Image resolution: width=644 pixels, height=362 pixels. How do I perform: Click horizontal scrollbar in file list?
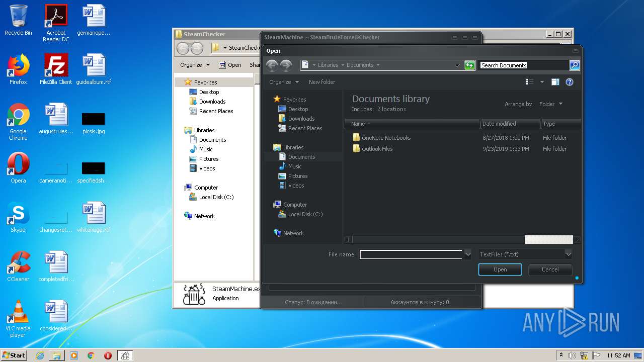[462, 240]
